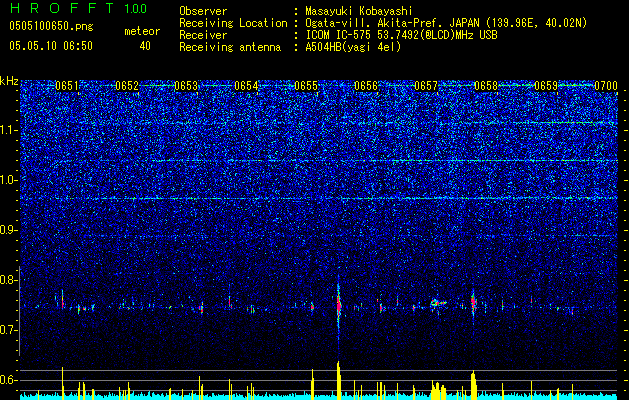Click the version number 1.00
629x400 pixels.
point(136,8)
